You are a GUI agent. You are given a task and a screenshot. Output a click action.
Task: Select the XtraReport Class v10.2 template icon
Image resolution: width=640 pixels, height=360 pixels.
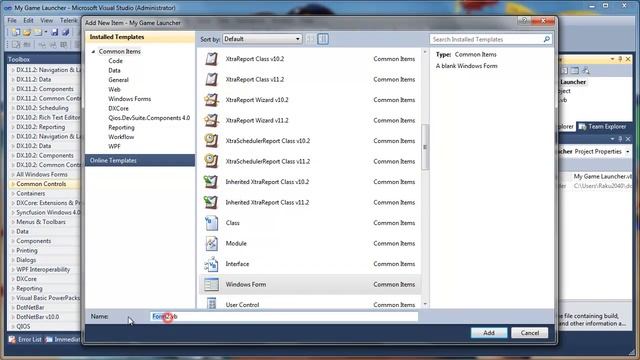coord(211,59)
